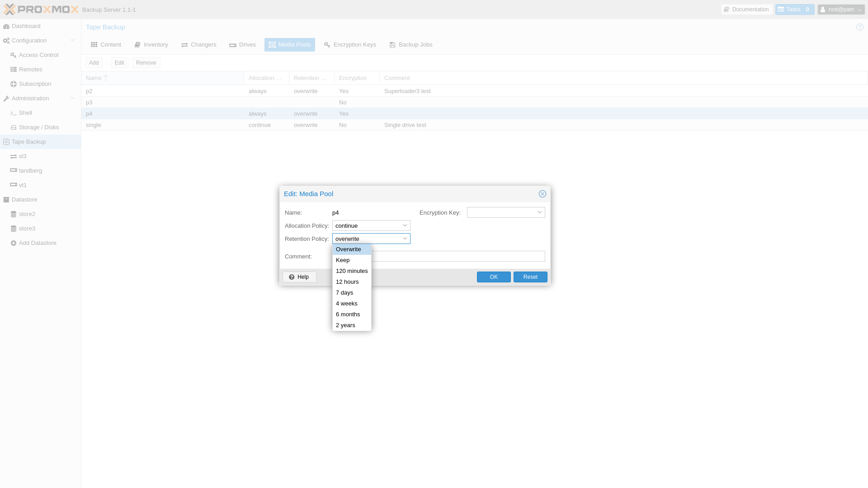
Task: Click the store2 datastore icon
Action: coord(14,214)
